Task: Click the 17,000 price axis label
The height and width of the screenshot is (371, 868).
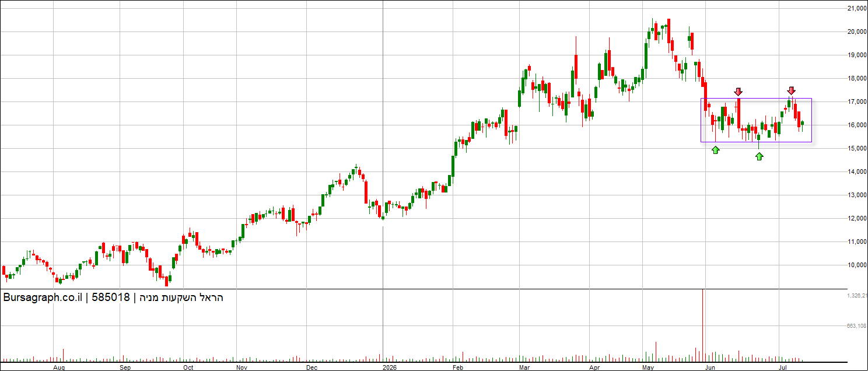Action: 856,101
